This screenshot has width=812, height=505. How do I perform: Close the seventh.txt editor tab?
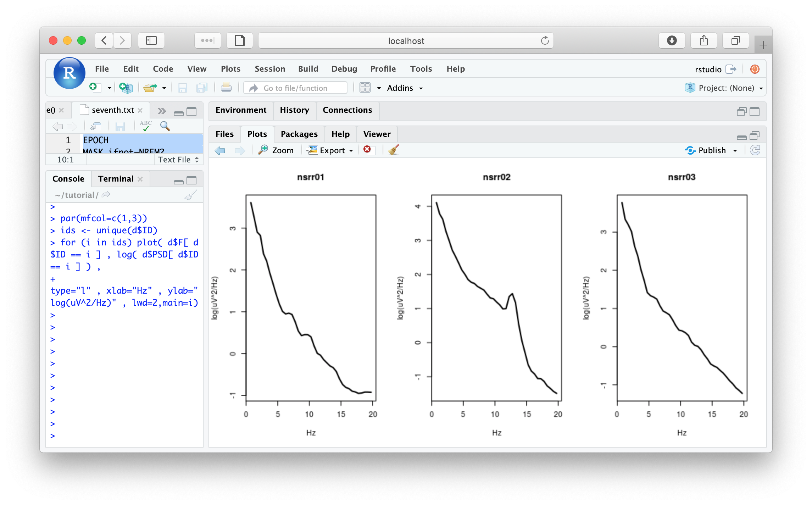click(x=140, y=110)
